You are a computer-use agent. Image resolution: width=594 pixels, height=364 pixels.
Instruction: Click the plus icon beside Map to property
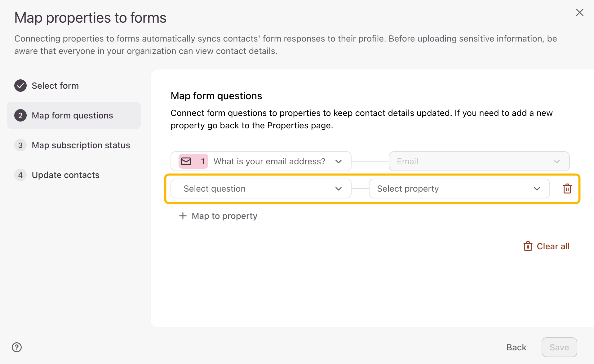(x=183, y=216)
